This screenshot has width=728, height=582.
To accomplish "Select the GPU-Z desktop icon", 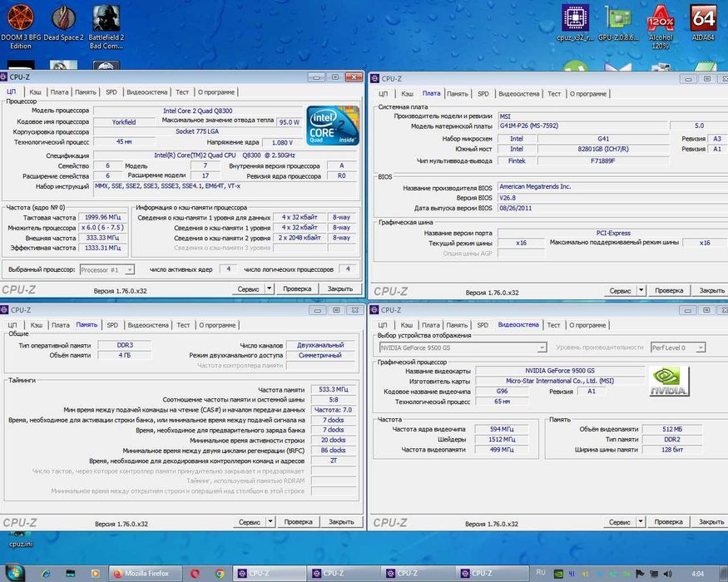I will click(x=618, y=22).
